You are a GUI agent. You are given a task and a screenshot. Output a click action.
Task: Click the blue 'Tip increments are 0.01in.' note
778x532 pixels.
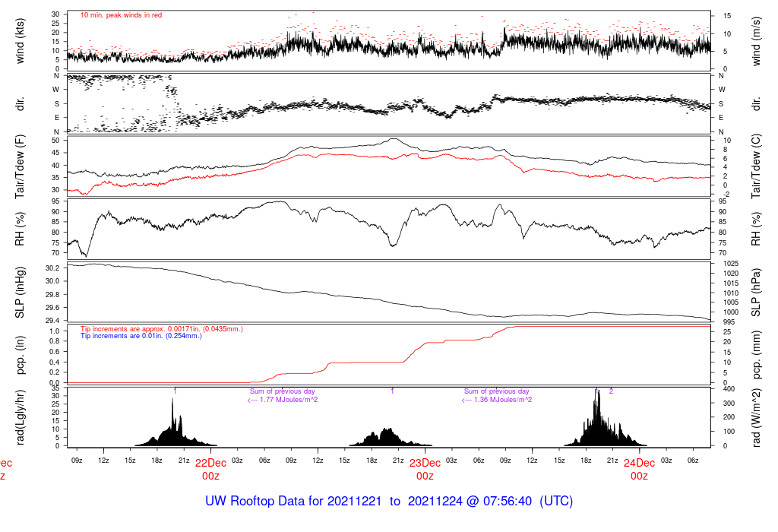click(x=141, y=336)
